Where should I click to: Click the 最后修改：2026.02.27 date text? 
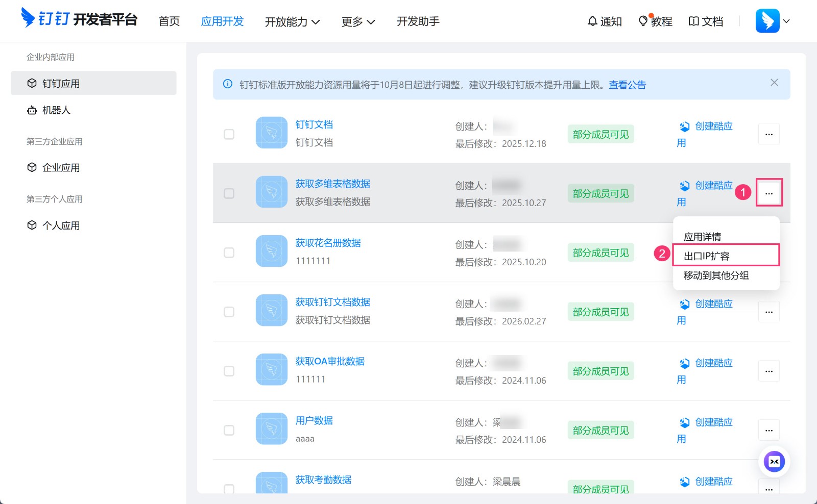coord(501,321)
